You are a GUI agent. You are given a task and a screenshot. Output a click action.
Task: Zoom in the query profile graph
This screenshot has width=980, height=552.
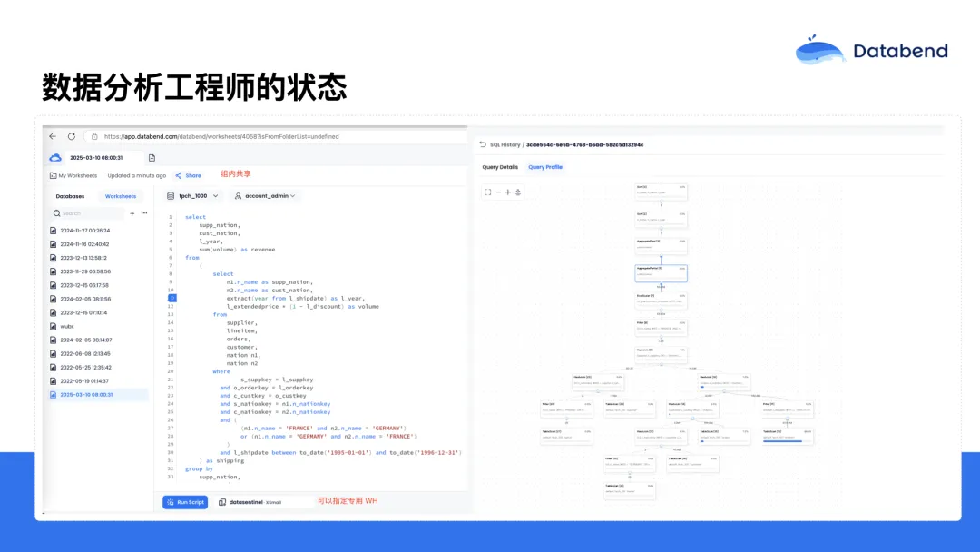pos(507,192)
